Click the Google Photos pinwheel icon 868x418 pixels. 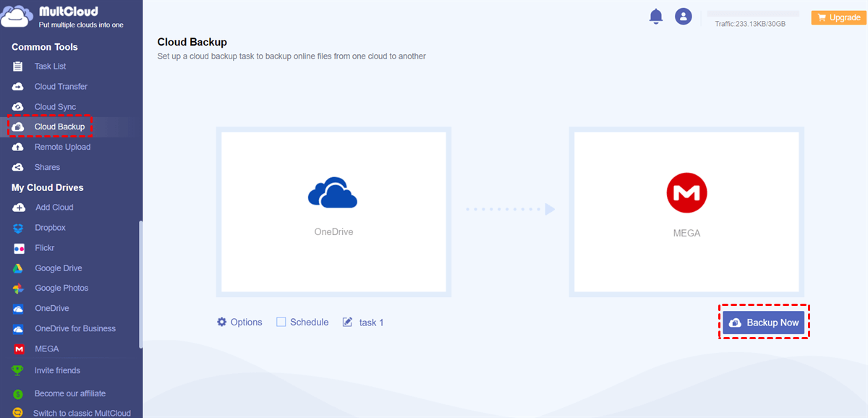click(x=18, y=289)
